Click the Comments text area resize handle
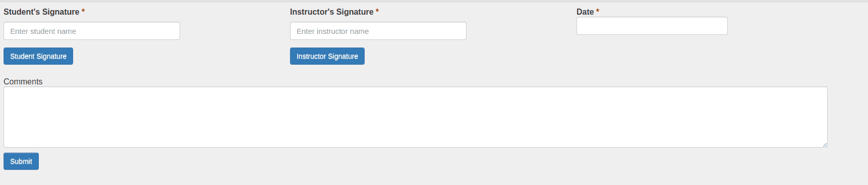The width and height of the screenshot is (868, 185). coord(825,145)
